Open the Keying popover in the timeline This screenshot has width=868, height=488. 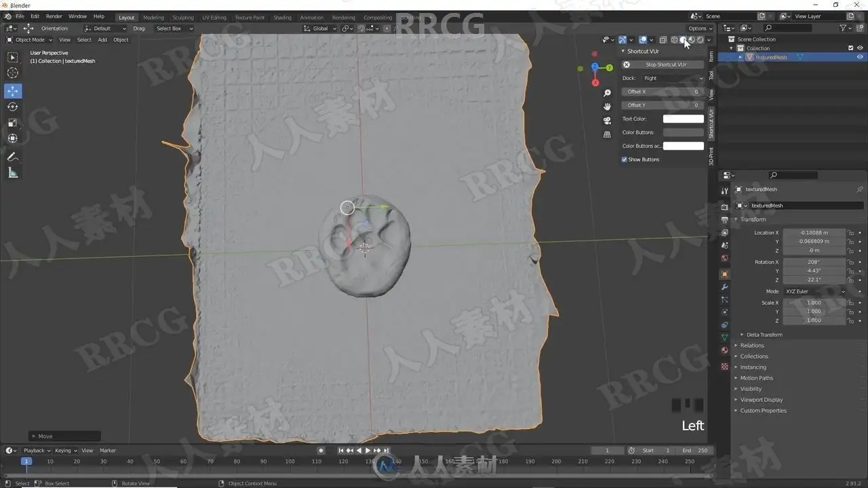[66, 451]
